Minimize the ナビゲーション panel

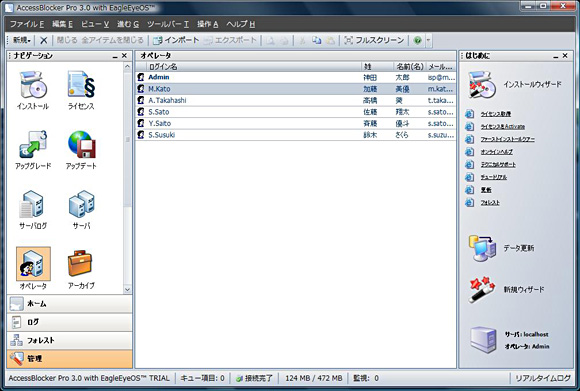tap(115, 56)
